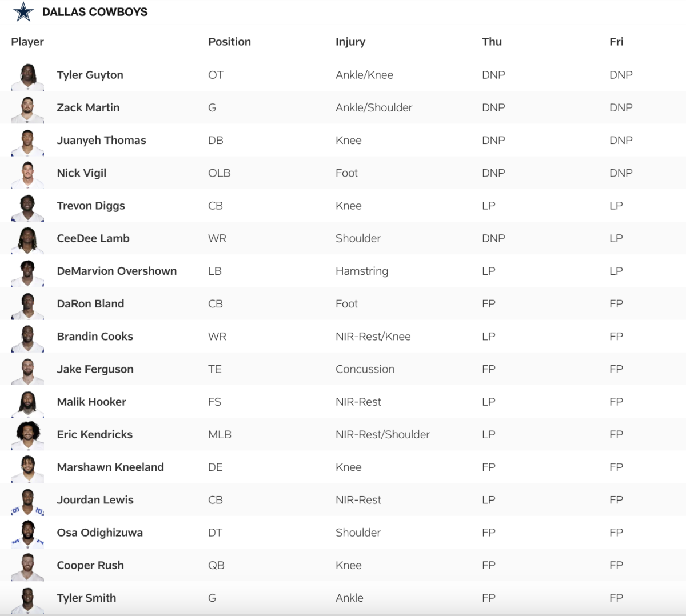This screenshot has height=616, width=686.
Task: Click the Player column header
Action: coord(27,42)
